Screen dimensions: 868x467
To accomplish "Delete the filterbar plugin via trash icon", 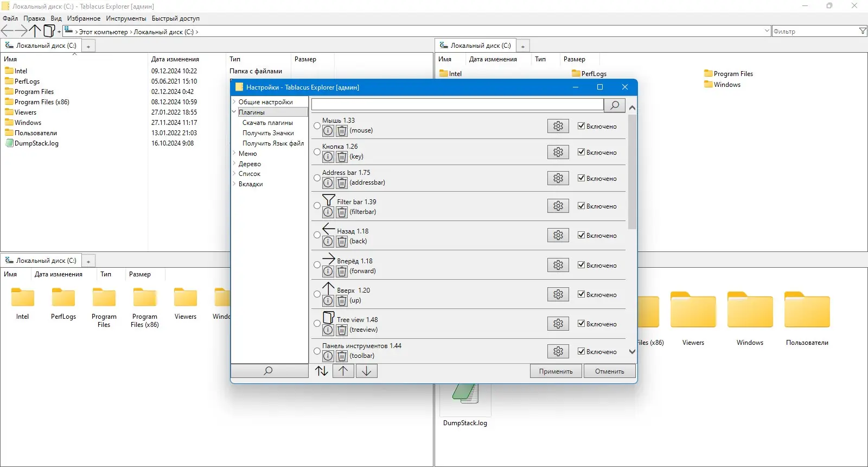I will [x=342, y=212].
